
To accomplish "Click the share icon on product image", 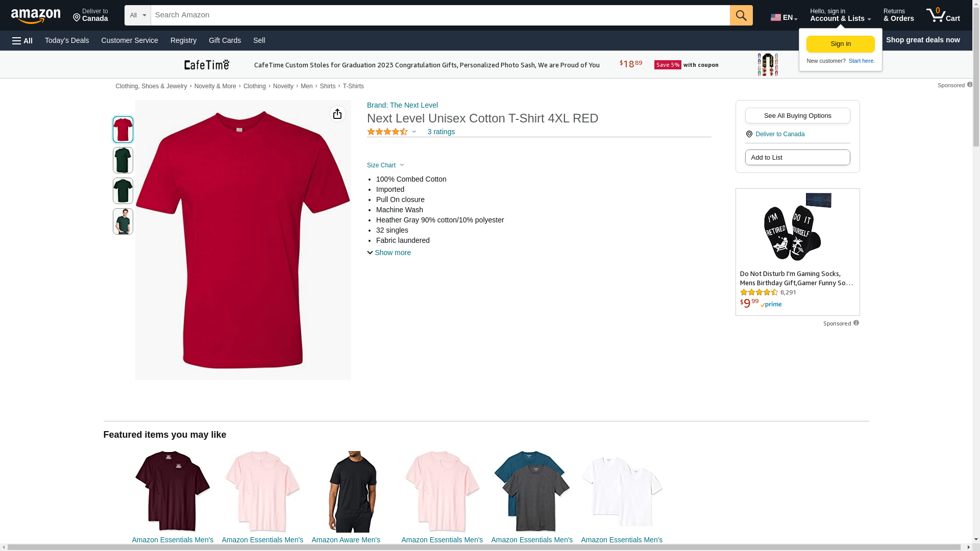I will pos(337,114).
